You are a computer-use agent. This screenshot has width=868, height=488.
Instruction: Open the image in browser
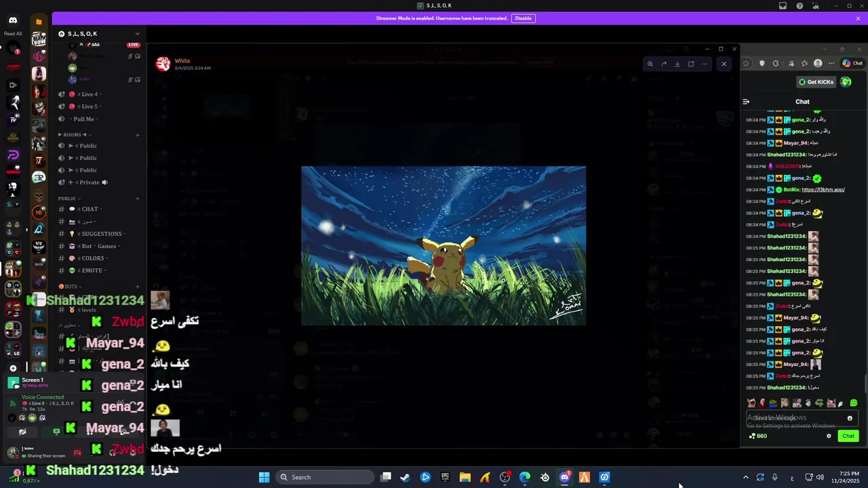pos(691,64)
